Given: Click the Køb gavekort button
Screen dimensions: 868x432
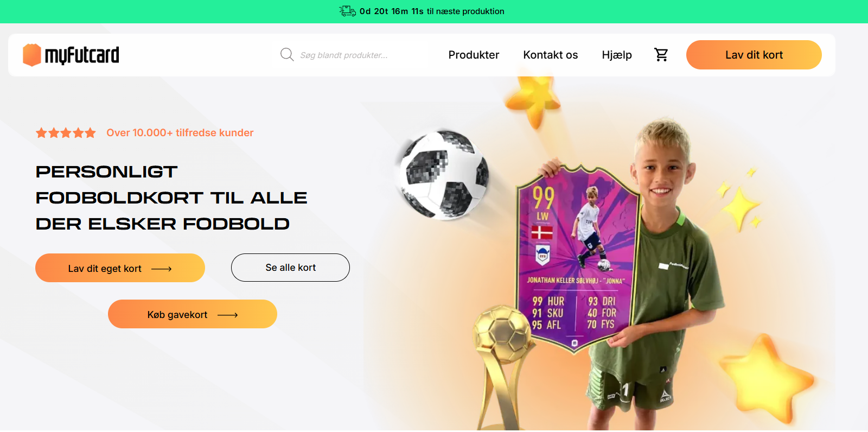Looking at the screenshot, I should (x=193, y=314).
